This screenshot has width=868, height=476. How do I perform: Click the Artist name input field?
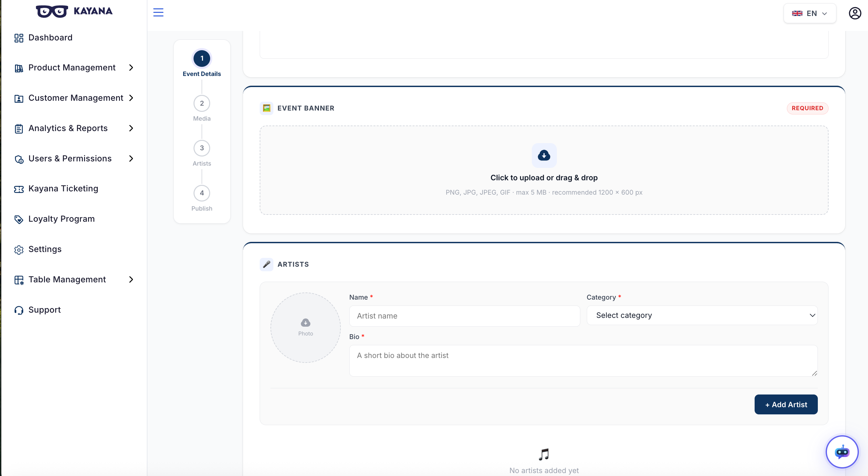[464, 316]
